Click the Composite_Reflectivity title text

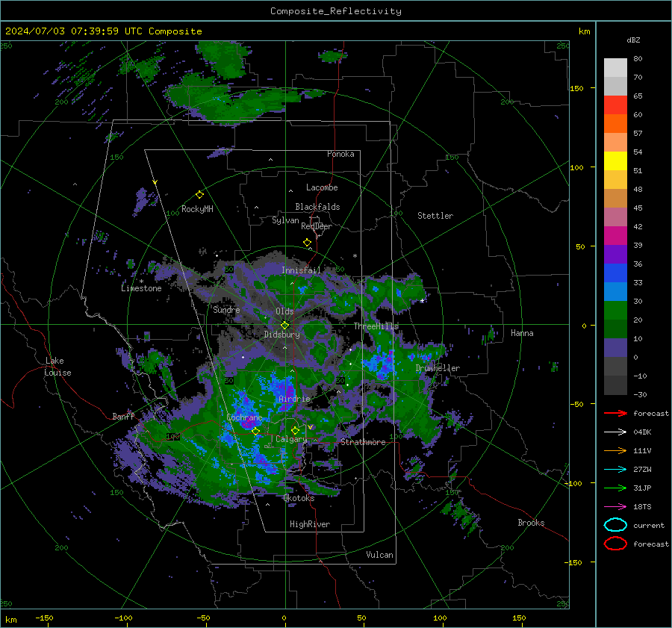[336, 11]
